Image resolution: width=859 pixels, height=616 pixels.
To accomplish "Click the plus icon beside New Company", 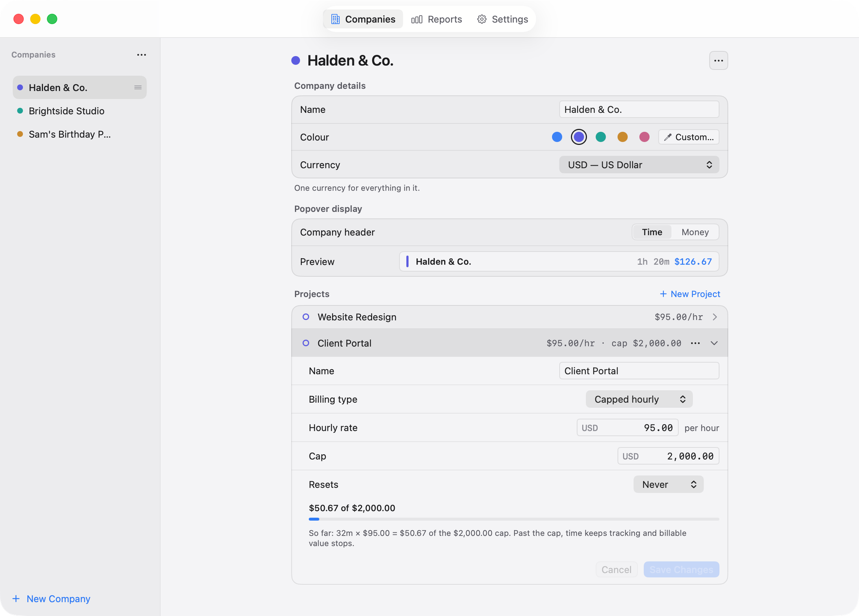I will tap(16, 599).
